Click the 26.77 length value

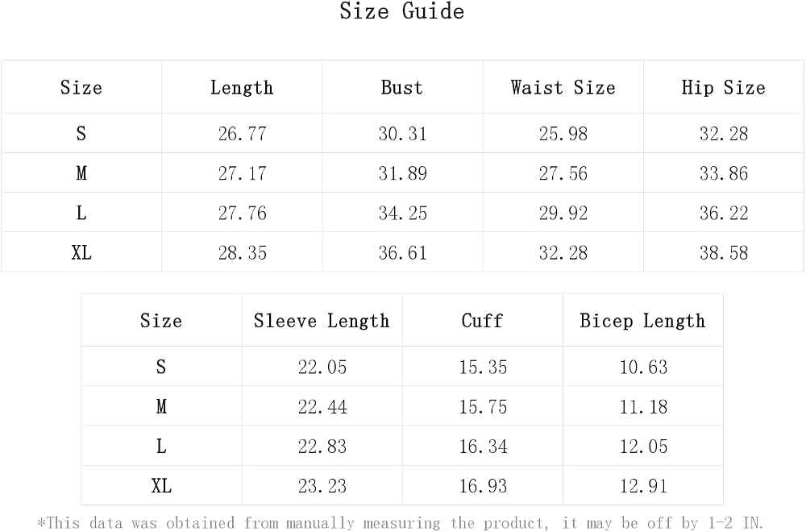click(x=242, y=134)
